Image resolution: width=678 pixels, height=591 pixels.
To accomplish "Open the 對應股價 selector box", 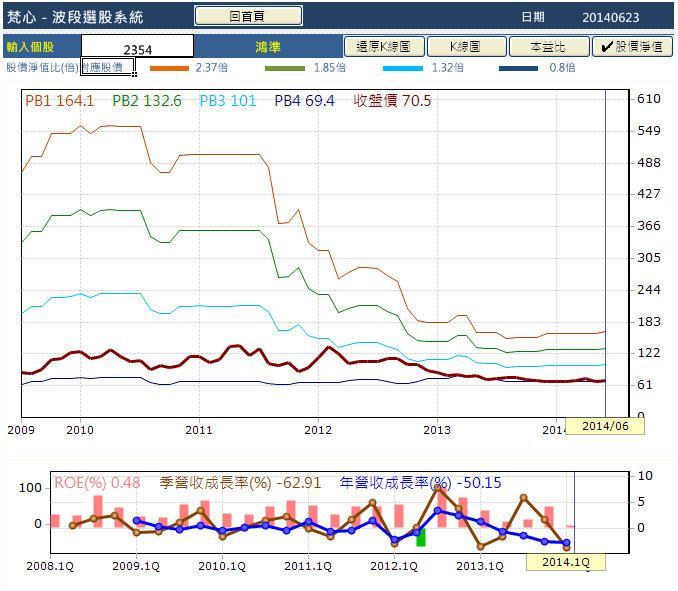I will (108, 68).
